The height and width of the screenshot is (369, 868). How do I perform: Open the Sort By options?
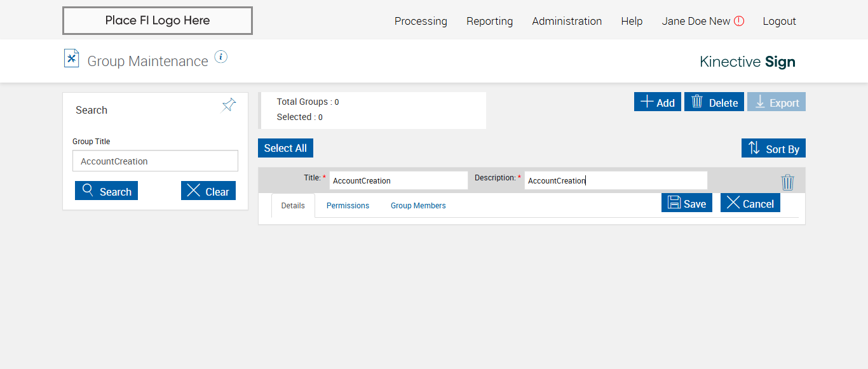[773, 149]
